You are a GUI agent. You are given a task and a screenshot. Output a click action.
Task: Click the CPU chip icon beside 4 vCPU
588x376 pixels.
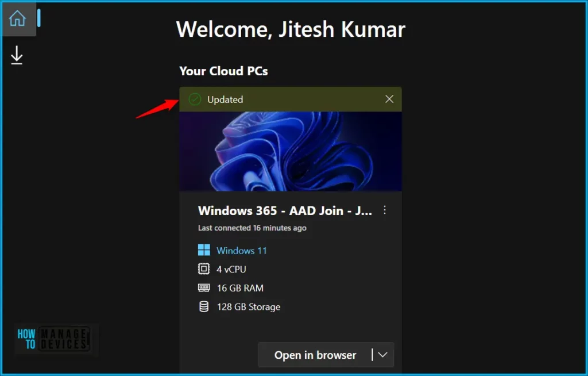(x=204, y=269)
